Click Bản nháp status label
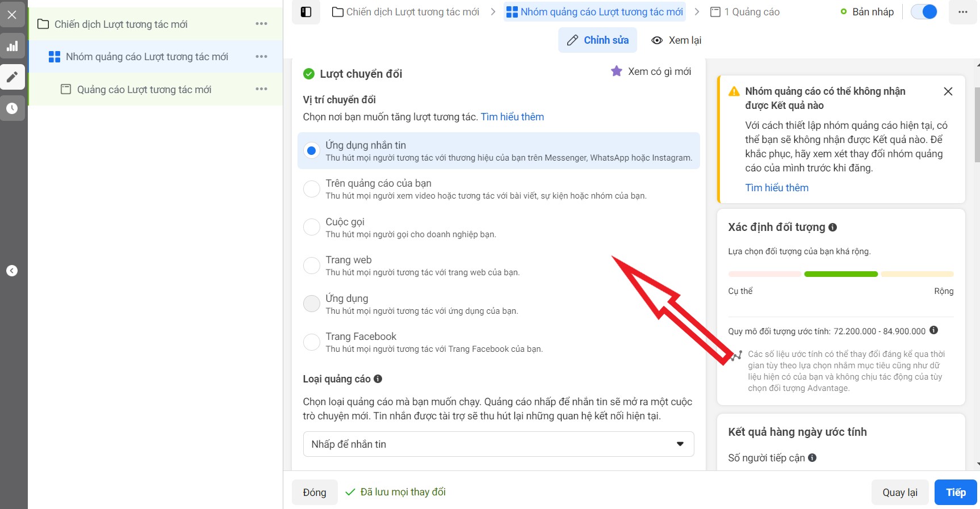The width and height of the screenshot is (980, 509). 873,12
